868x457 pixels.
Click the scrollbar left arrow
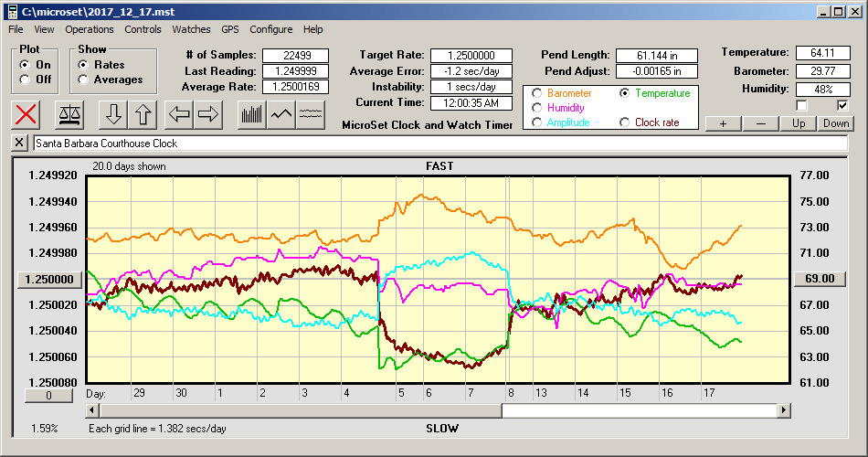[92, 410]
